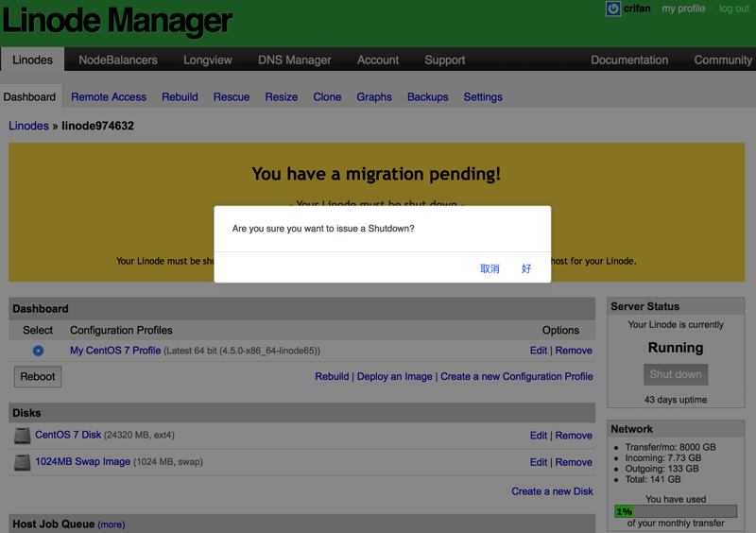The width and height of the screenshot is (756, 533).
Task: Click Remove for CentOS 7 Disk
Action: pyautogui.click(x=574, y=436)
